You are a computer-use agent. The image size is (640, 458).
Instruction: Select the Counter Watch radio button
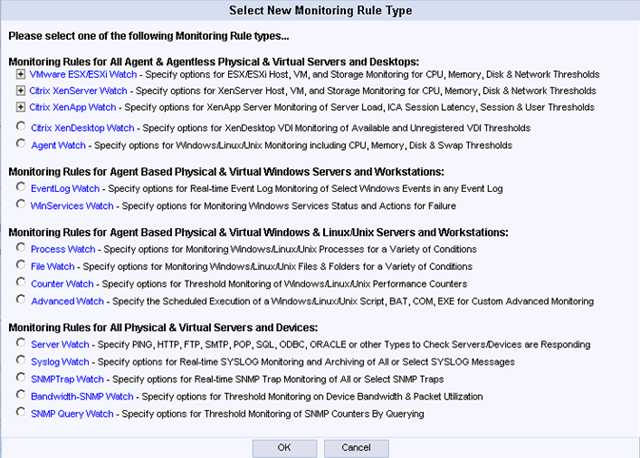coord(21,282)
